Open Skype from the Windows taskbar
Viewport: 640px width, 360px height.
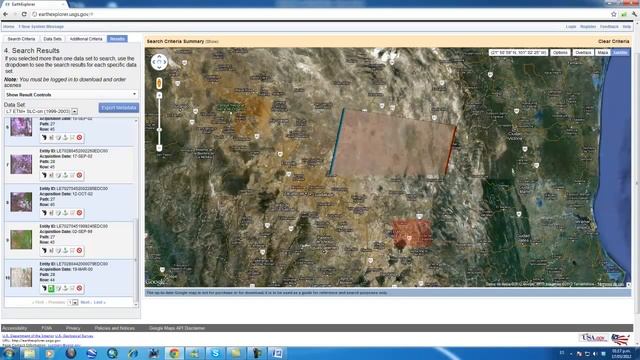215,353
